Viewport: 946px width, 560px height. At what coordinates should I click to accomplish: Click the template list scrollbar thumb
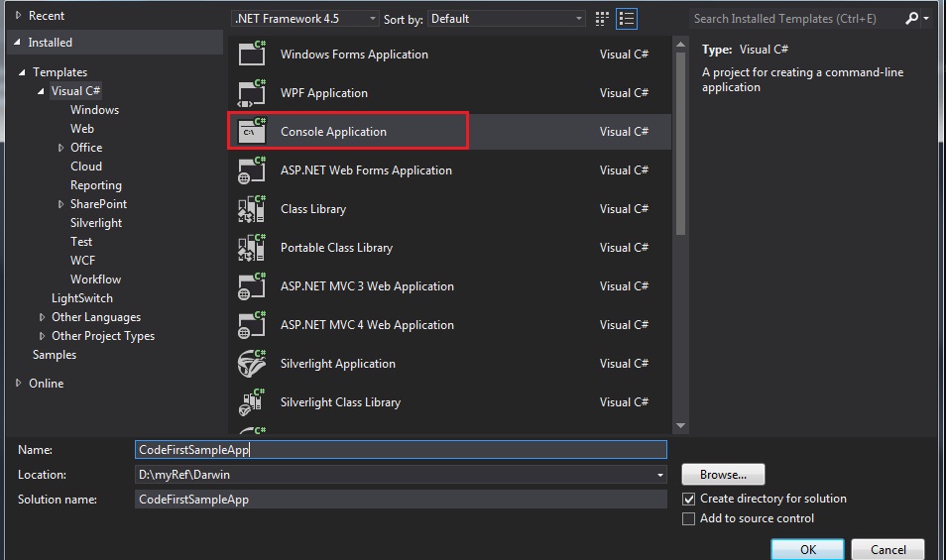pos(680,144)
